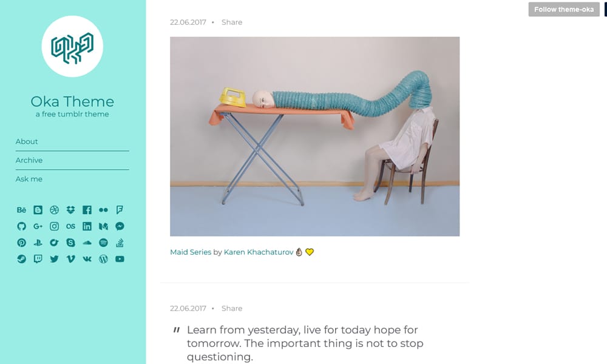Screen dimensions: 607x364
Task: Go to the Archive page
Action: click(x=29, y=160)
